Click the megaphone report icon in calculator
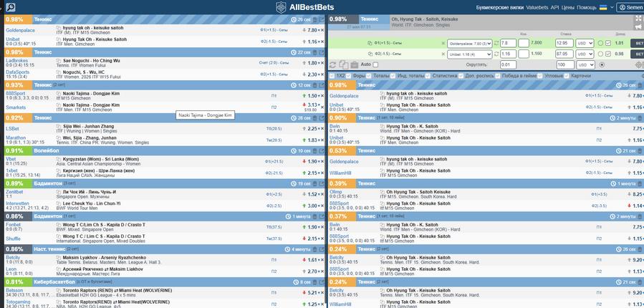Viewport: 644px width, 308px height. (x=639, y=27)
